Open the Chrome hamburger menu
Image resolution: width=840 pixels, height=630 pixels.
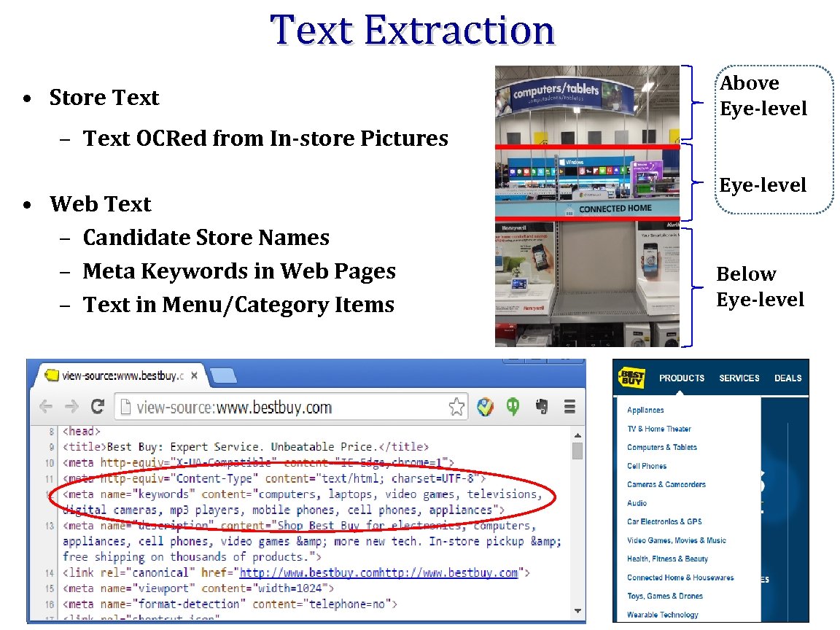569,407
